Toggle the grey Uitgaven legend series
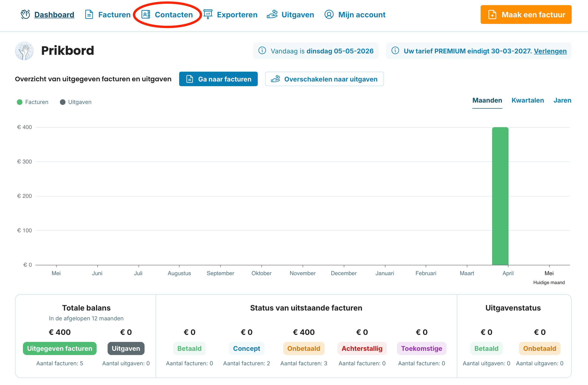Screen dimensions: 588x385 pos(76,102)
